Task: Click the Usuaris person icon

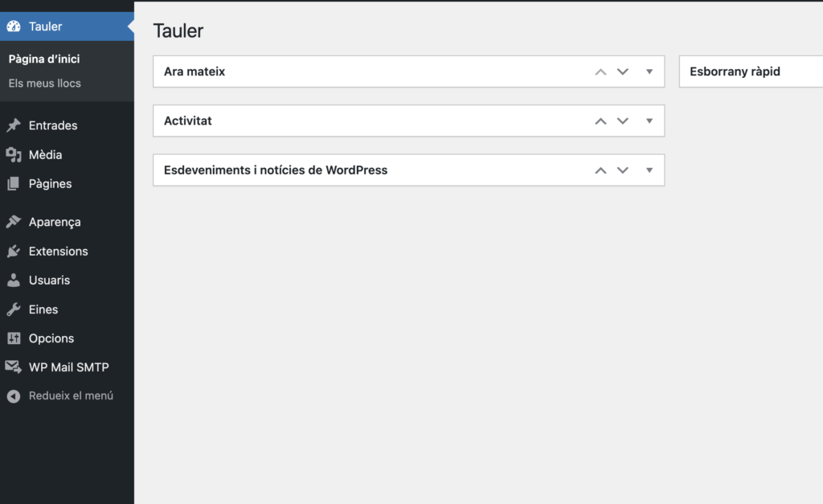Action: 14,281
